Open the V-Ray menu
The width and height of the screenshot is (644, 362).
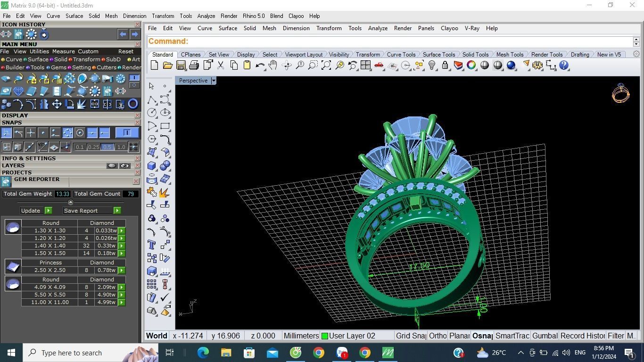(x=472, y=28)
